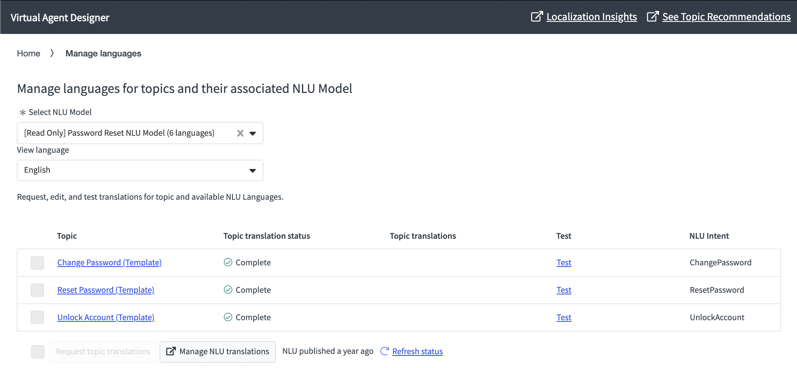The width and height of the screenshot is (797, 368).
Task: Click the Topic column header
Action: 67,236
